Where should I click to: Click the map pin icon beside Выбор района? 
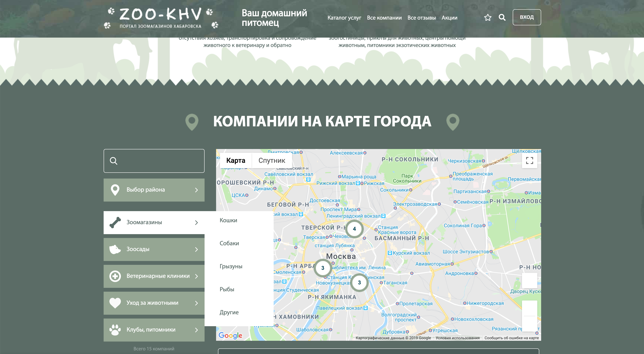tap(115, 190)
